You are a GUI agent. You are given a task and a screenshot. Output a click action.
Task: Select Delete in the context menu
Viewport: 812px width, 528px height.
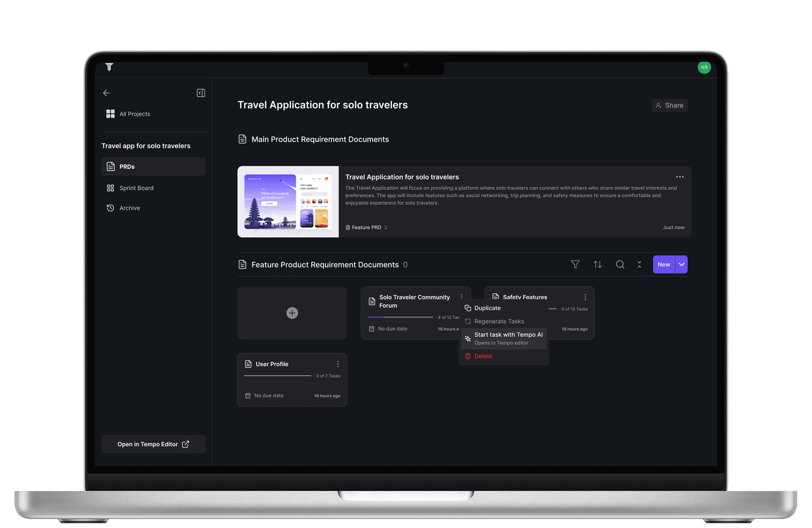click(x=483, y=356)
